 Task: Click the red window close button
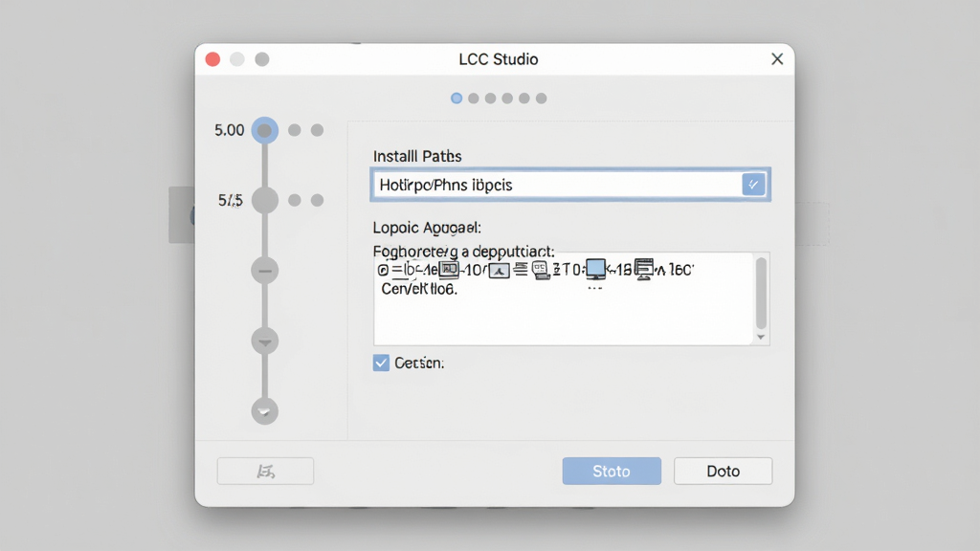click(x=212, y=58)
